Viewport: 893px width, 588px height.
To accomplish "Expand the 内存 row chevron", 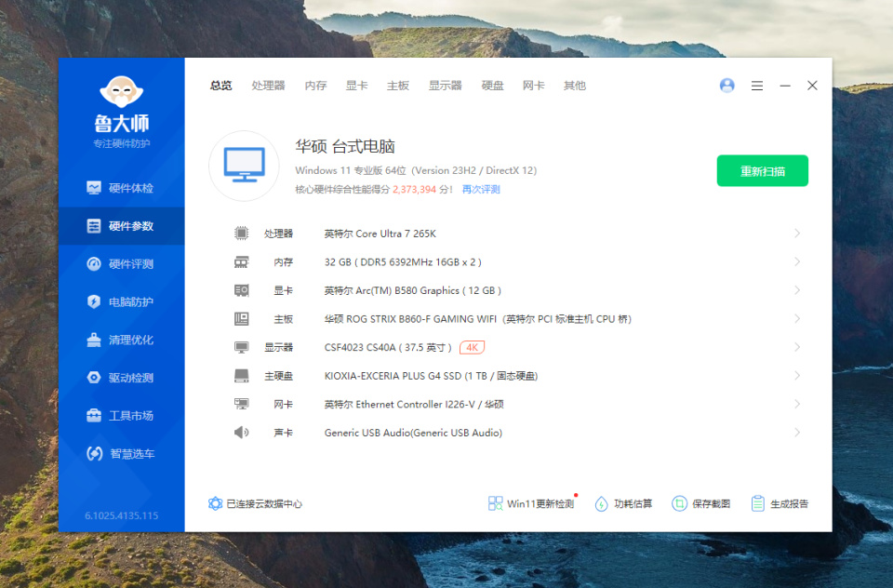I will [x=797, y=262].
